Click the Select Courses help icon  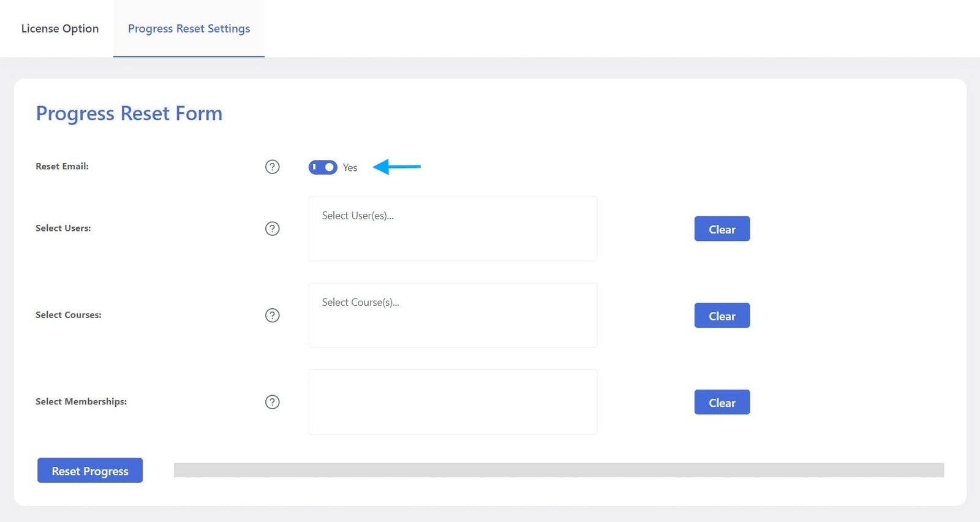tap(272, 316)
